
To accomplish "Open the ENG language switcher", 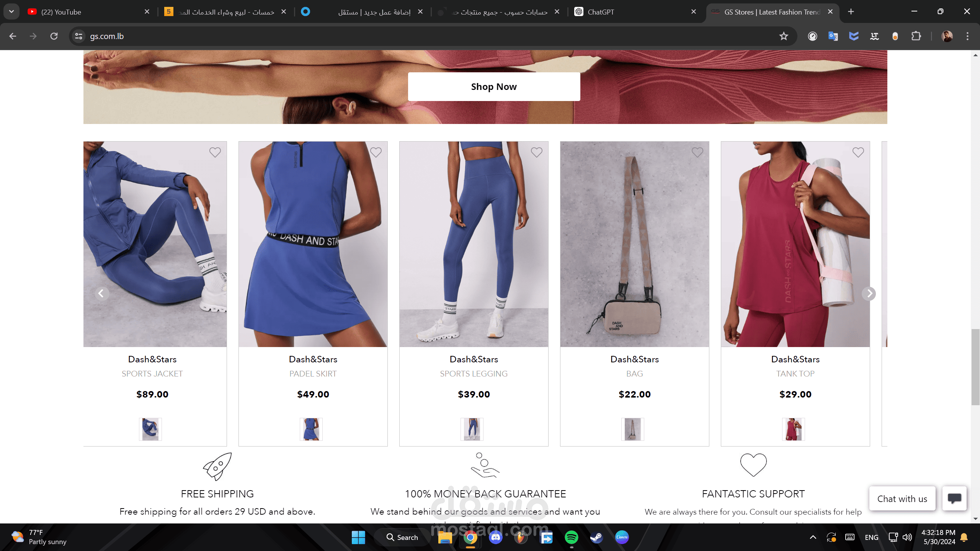I will pos(872,538).
